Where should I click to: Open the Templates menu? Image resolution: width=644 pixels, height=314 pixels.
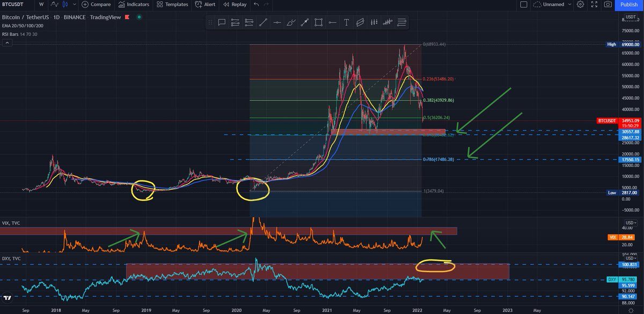(x=173, y=4)
